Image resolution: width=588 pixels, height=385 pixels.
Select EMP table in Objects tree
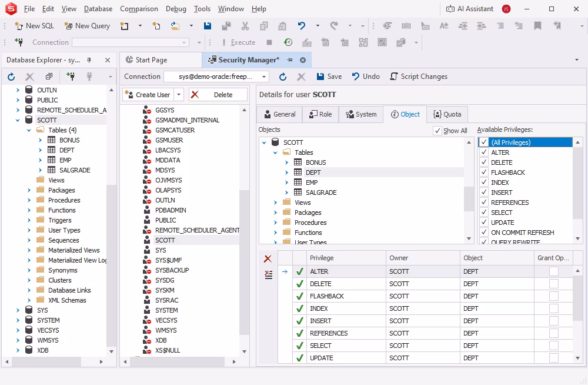(x=312, y=182)
